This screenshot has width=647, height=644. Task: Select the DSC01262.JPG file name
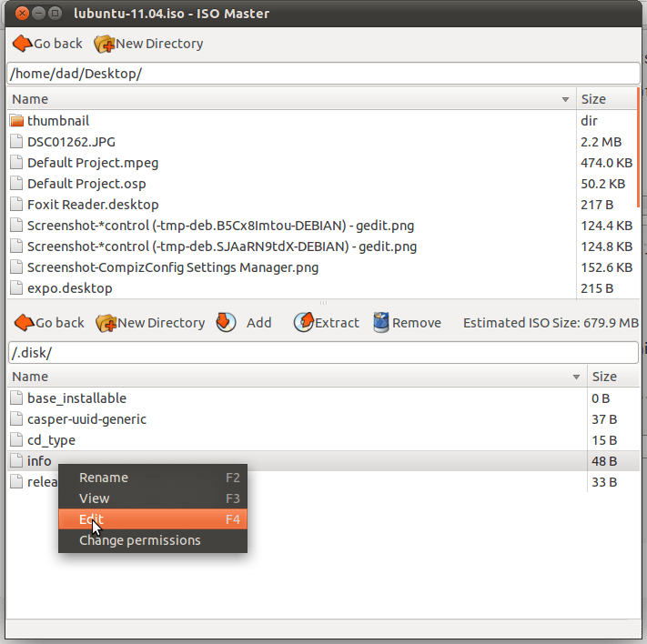tap(71, 142)
